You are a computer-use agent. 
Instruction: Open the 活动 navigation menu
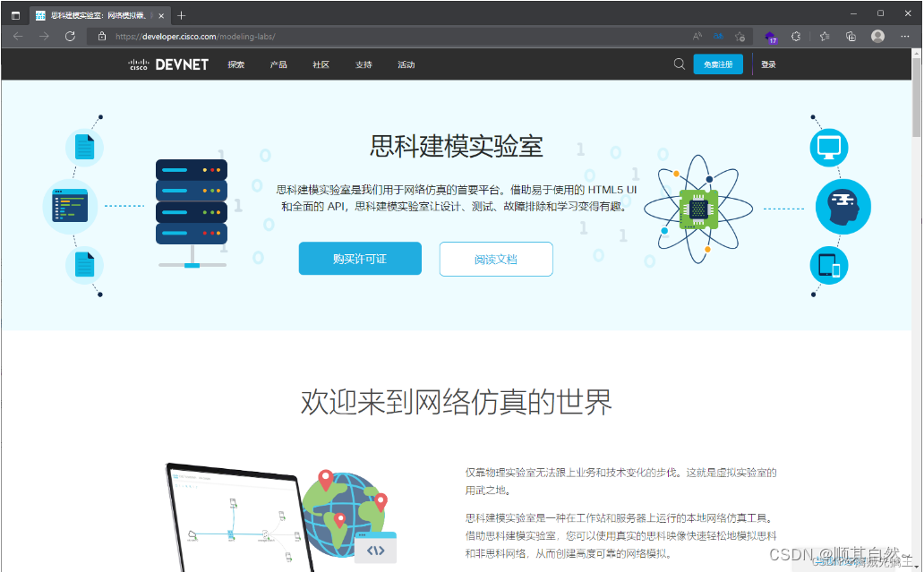[x=406, y=64]
